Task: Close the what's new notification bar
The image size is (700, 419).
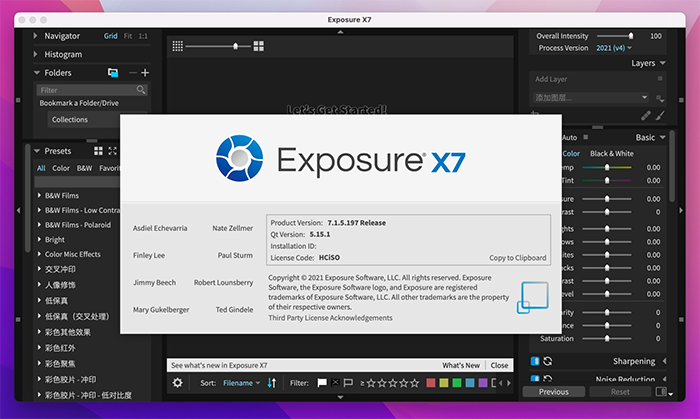Action: (499, 365)
